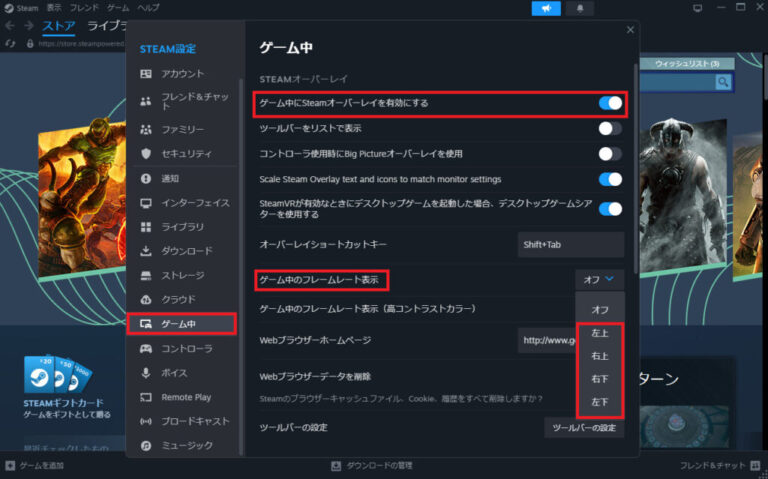768x479 pixels.
Task: Open the 通知 alert icon
Action: coord(146,178)
